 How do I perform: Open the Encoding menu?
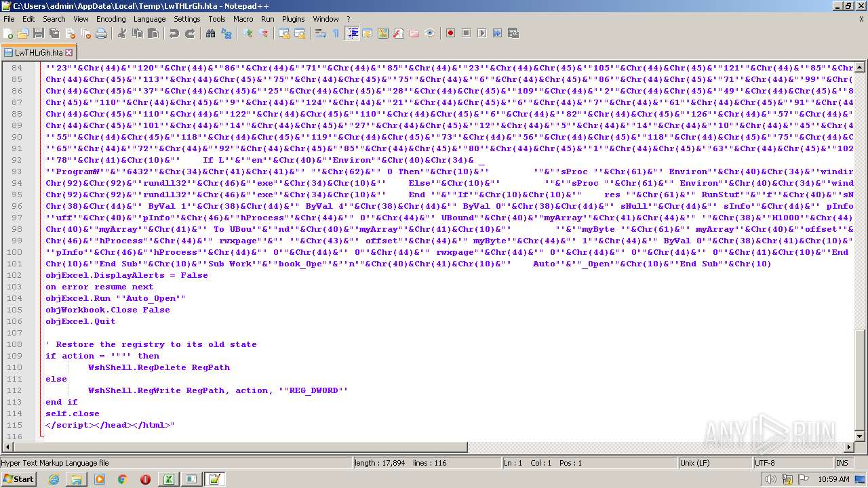click(111, 19)
